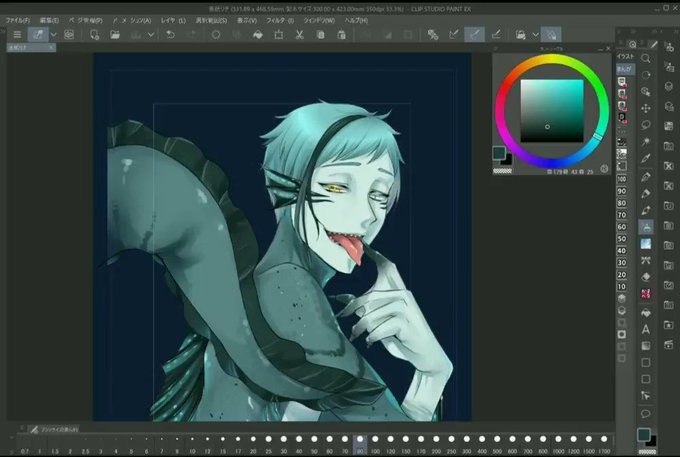Expand dropdown next to CLIP STUDIO icon
Image resolution: width=680 pixels, height=457 pixels.
coord(54,35)
